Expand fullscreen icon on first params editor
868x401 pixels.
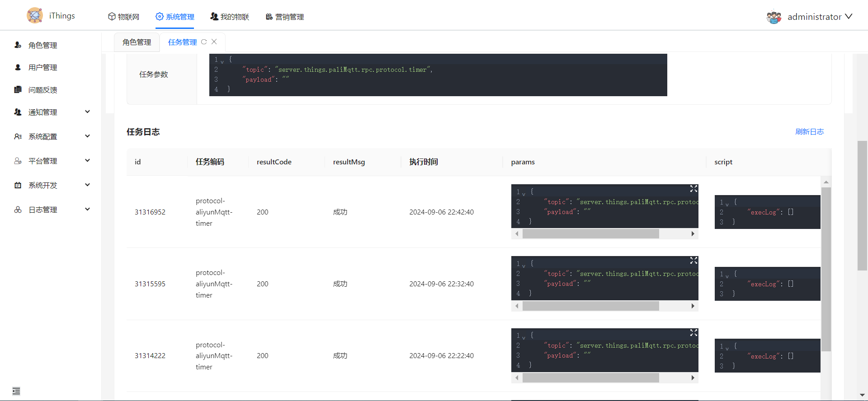[693, 189]
